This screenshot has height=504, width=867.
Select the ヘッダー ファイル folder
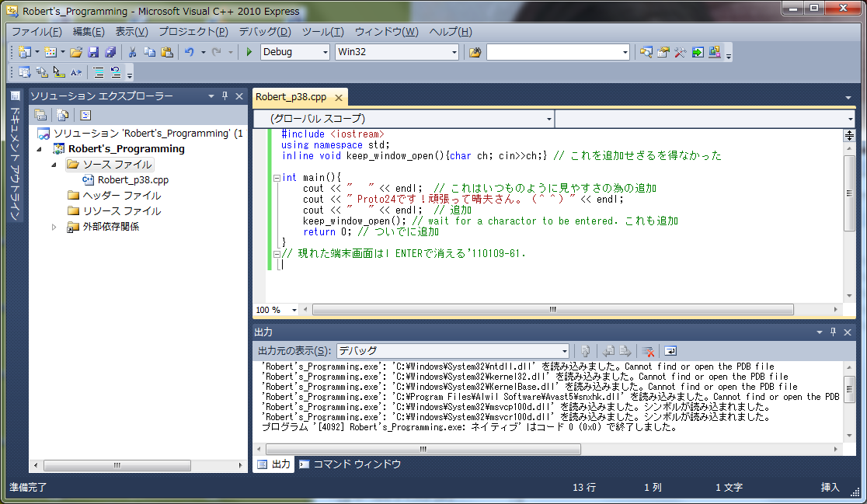click(122, 196)
